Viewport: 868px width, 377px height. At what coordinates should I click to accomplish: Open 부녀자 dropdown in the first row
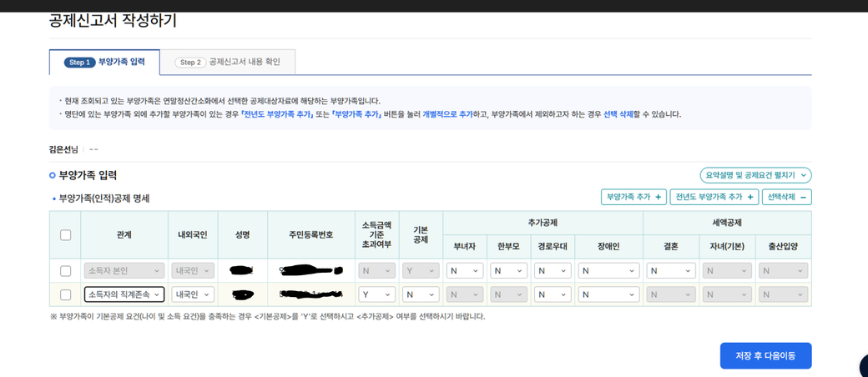(465, 271)
